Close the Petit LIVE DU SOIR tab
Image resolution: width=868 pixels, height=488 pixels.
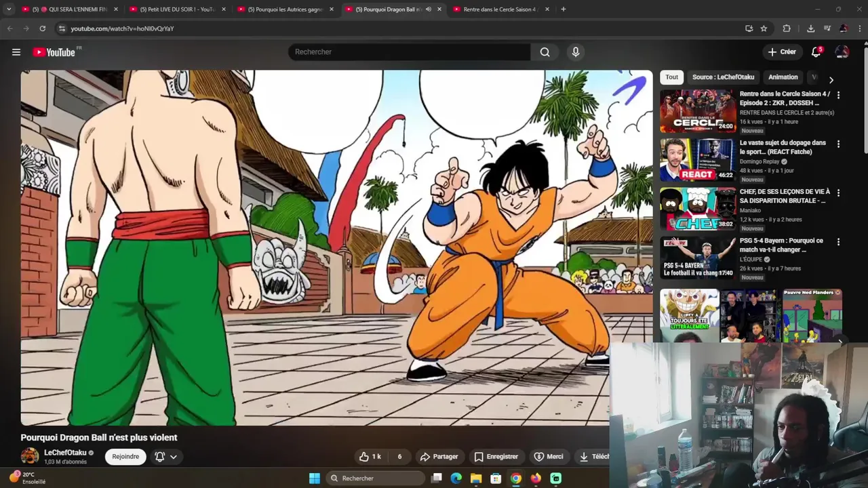pyautogui.click(x=224, y=9)
